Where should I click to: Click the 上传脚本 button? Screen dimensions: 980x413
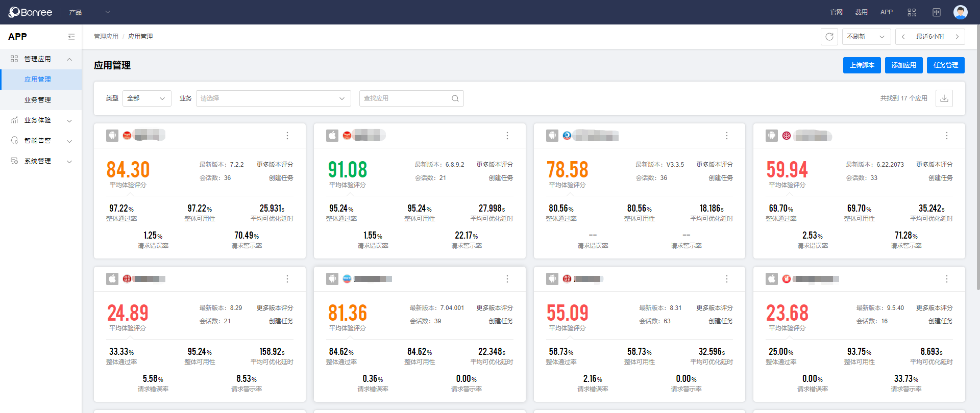pyautogui.click(x=862, y=65)
